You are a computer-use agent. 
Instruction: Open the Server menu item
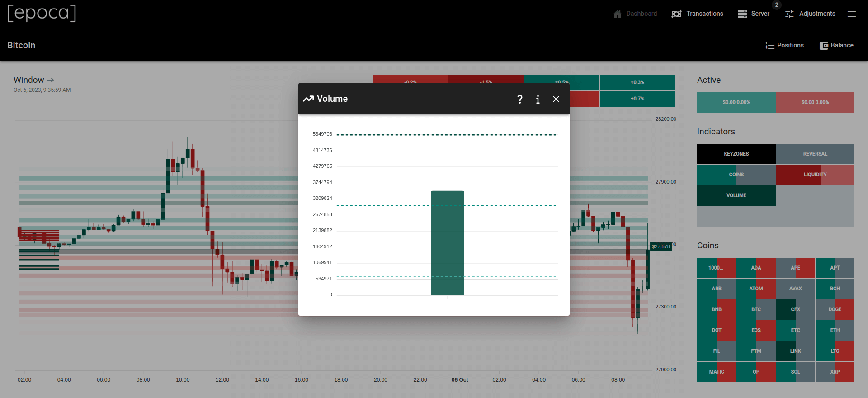[754, 14]
